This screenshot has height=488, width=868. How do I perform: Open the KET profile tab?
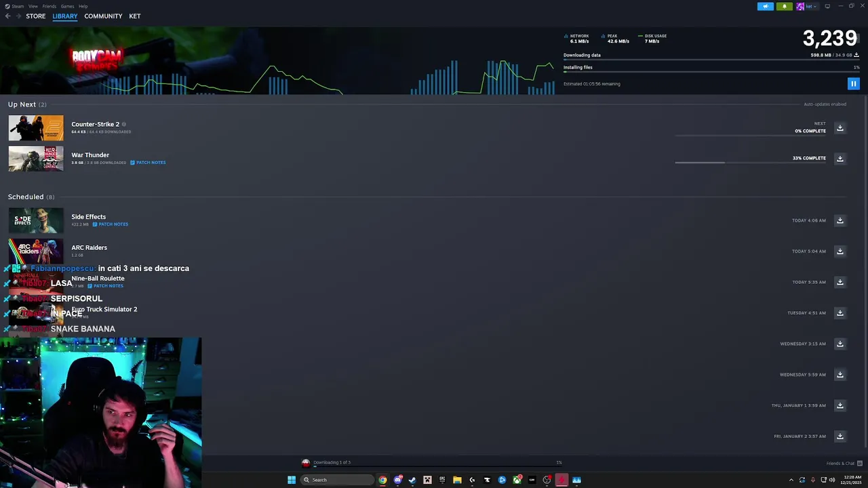click(135, 16)
